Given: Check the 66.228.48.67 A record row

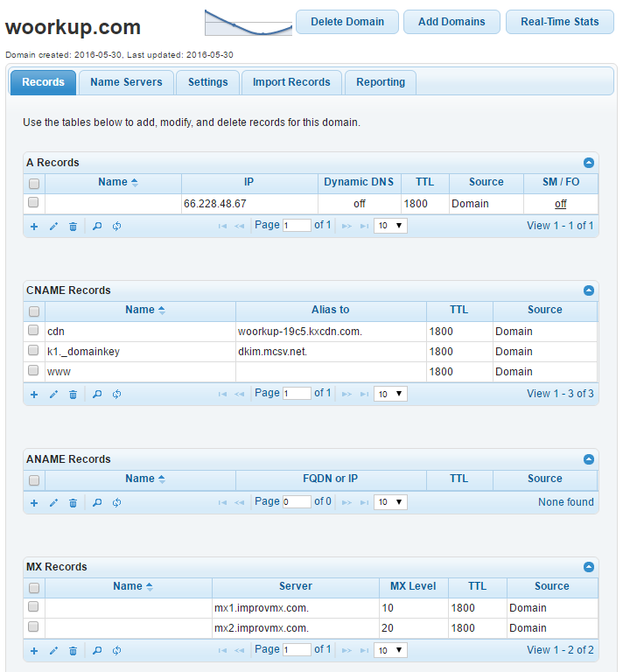Looking at the screenshot, I should 33,202.
